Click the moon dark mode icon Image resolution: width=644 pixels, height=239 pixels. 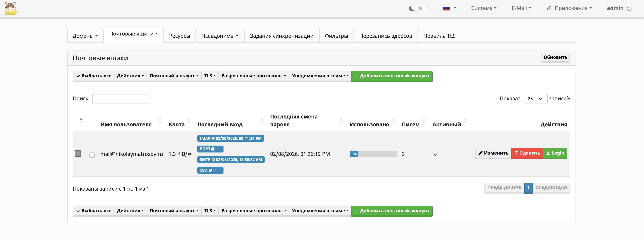pyautogui.click(x=412, y=9)
